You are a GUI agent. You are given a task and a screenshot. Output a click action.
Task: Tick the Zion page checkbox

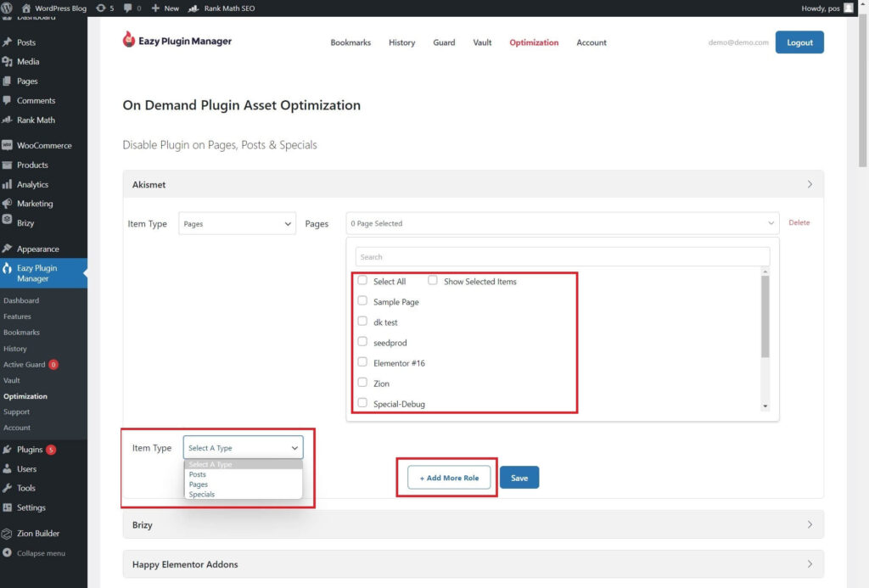coord(362,383)
